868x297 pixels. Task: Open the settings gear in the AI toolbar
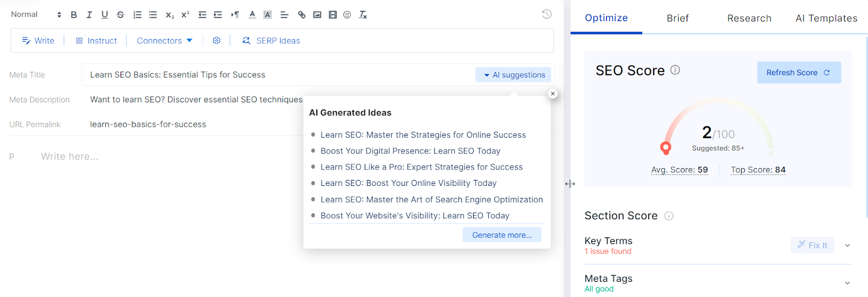coord(216,41)
